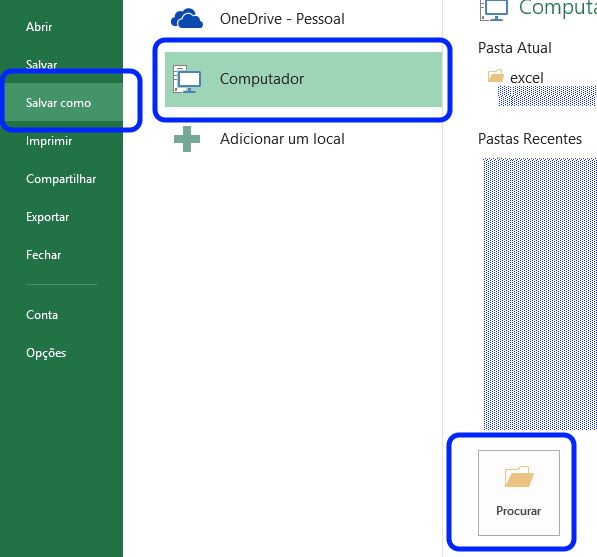Select the Computador save location
Viewport: 597px width, 557px height.
click(x=303, y=79)
